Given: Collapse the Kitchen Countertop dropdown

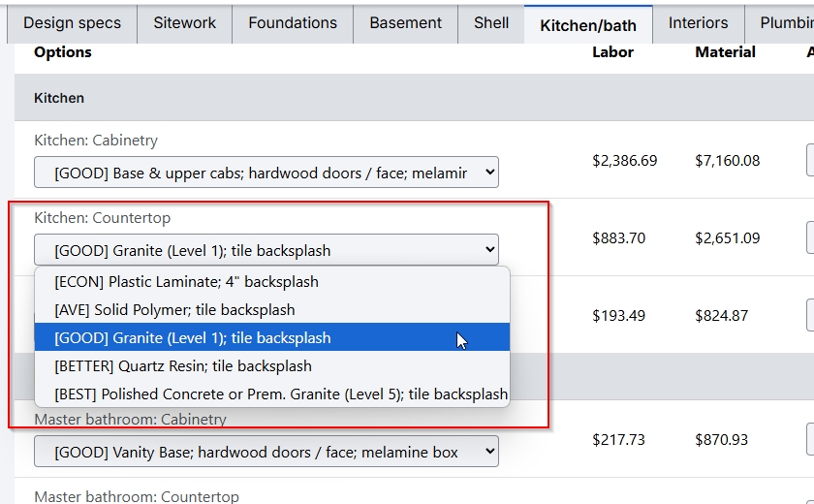Looking at the screenshot, I should [266, 250].
